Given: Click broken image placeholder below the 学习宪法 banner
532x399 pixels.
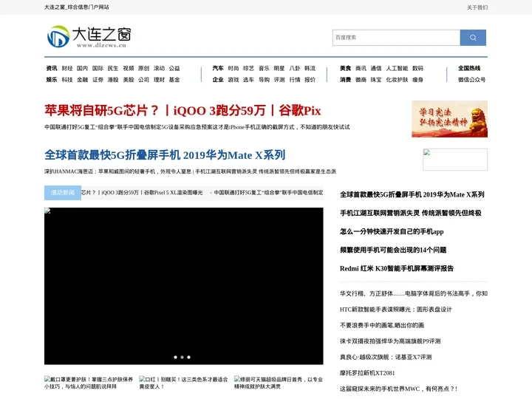Looking at the screenshot, I should pyautogui.click(x=455, y=160).
